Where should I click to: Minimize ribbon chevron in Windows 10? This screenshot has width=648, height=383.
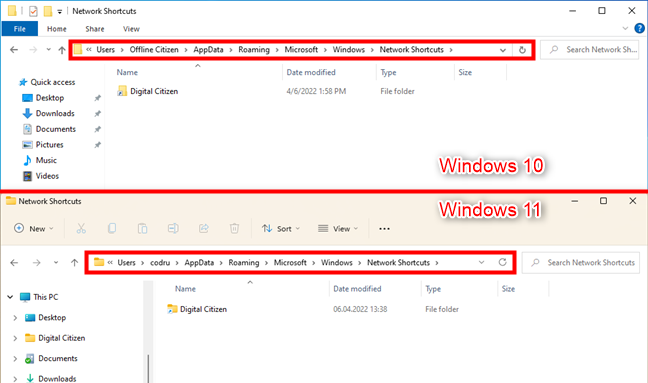coord(625,29)
